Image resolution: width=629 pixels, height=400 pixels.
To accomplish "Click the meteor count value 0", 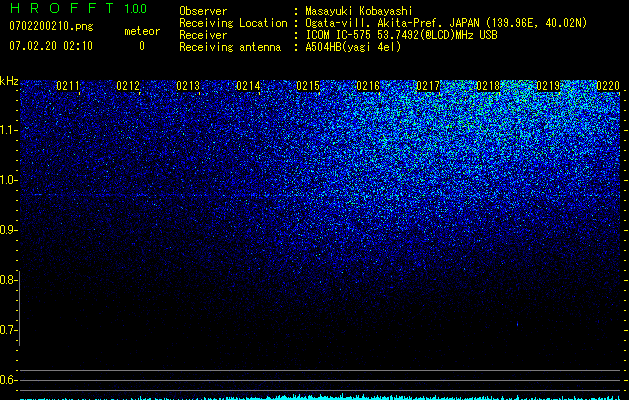I will (x=142, y=46).
